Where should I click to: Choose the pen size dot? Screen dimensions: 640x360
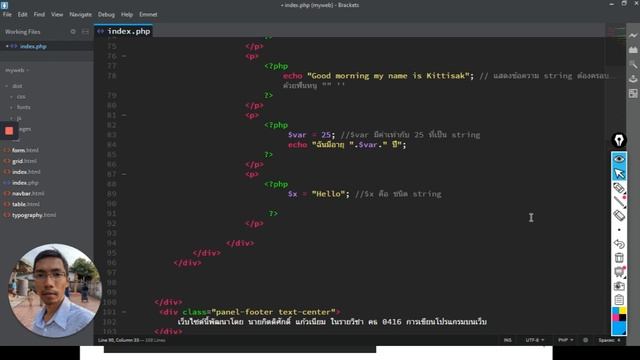[x=619, y=230]
